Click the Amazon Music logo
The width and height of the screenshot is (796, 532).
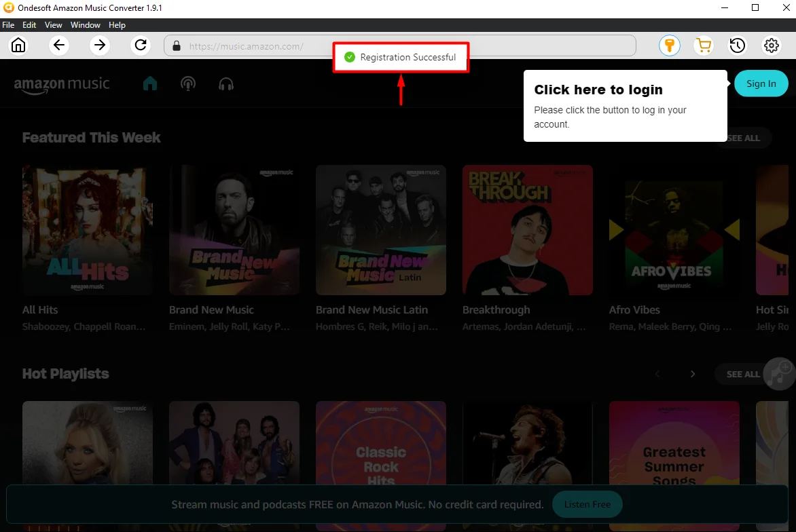(61, 85)
